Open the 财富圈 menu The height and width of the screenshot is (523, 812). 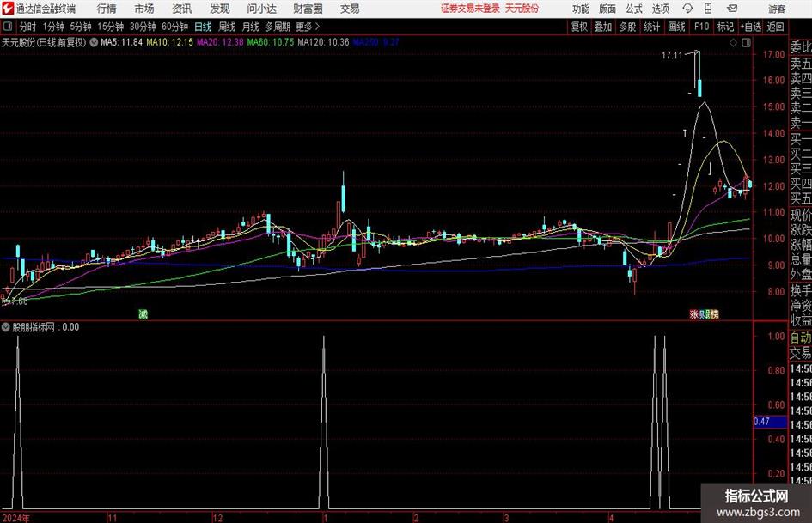[308, 9]
